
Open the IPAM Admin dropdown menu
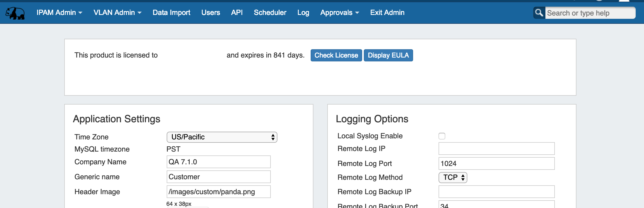click(59, 12)
